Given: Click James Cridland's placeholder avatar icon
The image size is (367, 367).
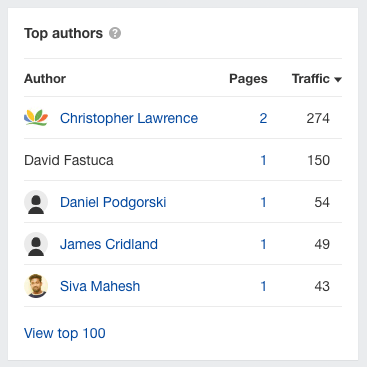Looking at the screenshot, I should (x=36, y=244).
